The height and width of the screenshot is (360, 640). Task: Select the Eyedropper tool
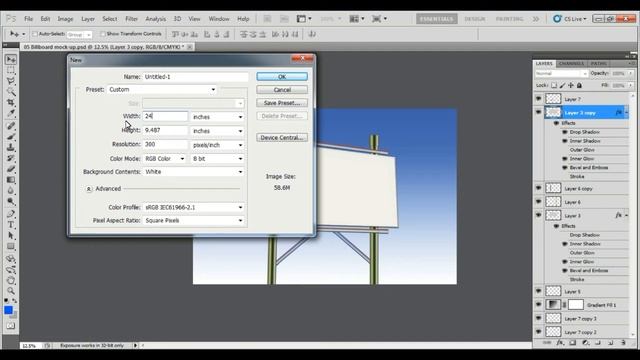coord(11,113)
